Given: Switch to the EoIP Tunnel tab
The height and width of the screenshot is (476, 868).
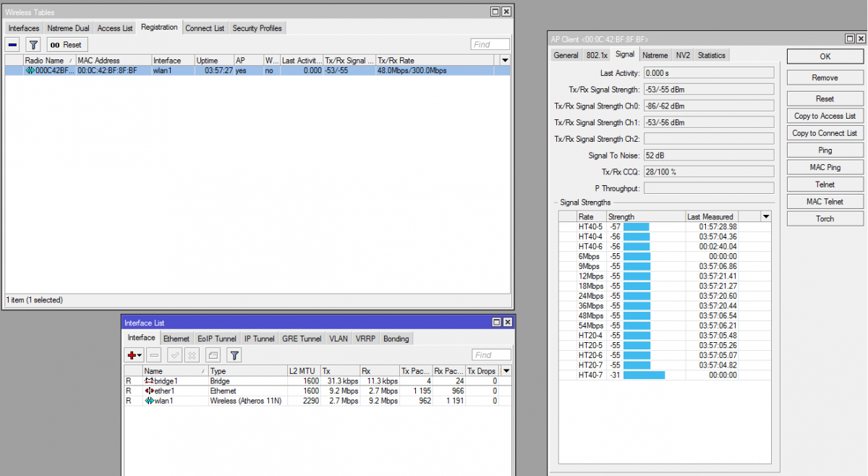Looking at the screenshot, I should [217, 339].
